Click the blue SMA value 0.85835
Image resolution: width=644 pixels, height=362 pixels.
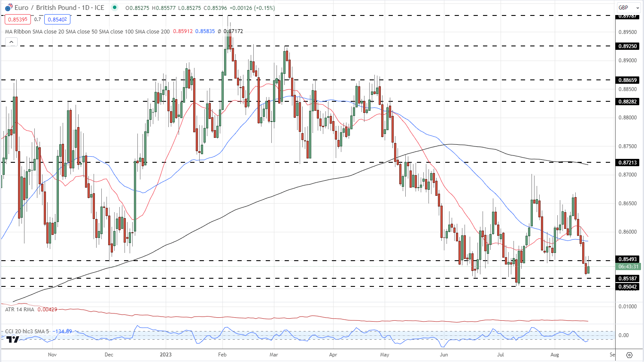point(205,31)
